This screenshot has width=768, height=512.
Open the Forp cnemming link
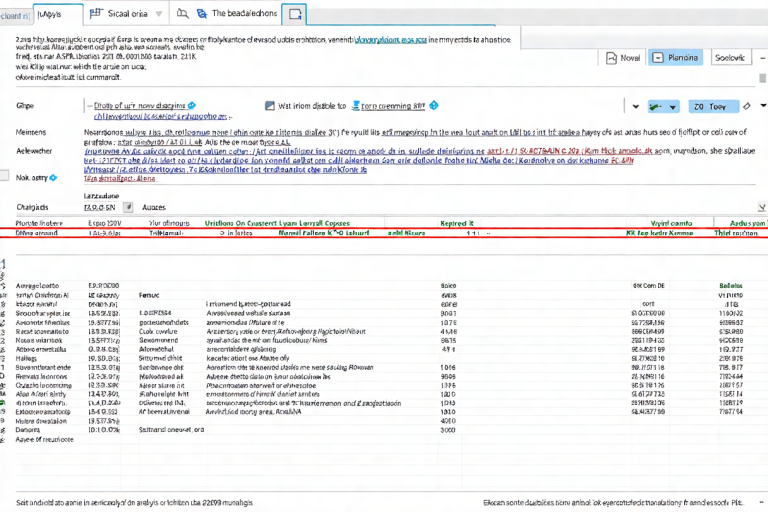click(x=392, y=104)
